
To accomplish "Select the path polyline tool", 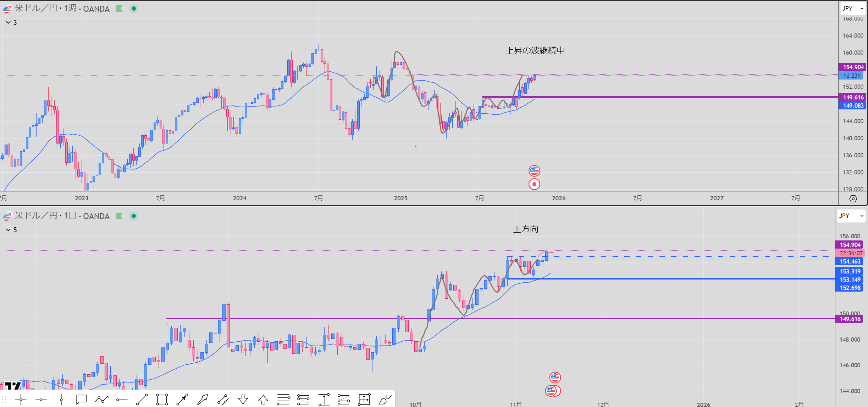I will 101,400.
